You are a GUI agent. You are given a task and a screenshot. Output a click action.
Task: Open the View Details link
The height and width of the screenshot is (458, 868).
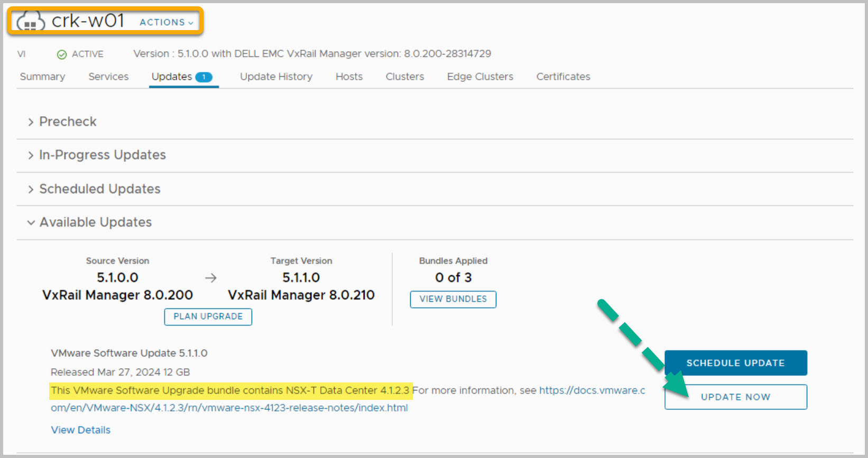pos(80,430)
